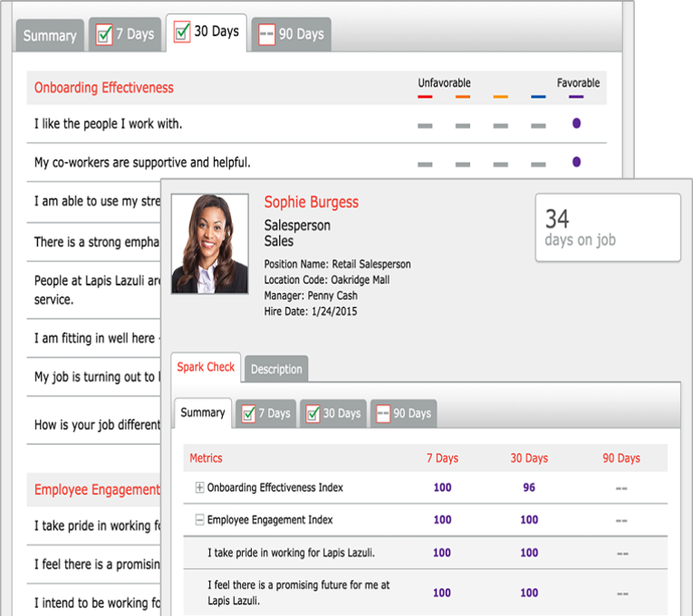Select favorable purple dot for 'I like the people'
Screen dimensions: 693x616
576,124
